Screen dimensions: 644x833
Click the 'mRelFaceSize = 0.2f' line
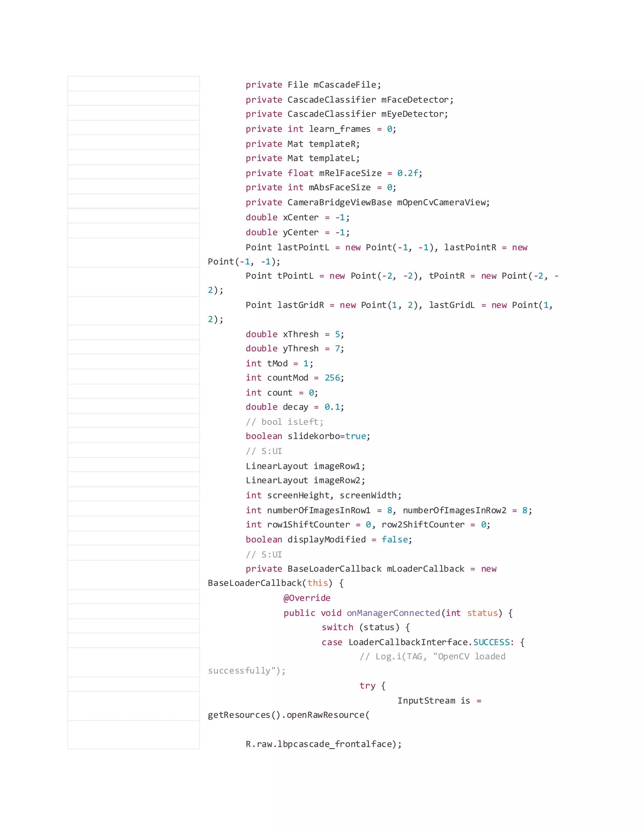click(x=334, y=173)
